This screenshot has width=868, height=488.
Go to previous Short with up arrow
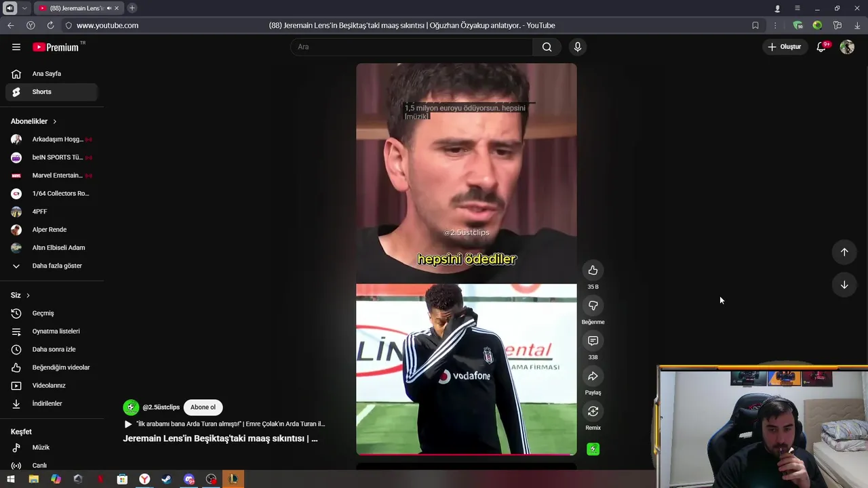(844, 252)
